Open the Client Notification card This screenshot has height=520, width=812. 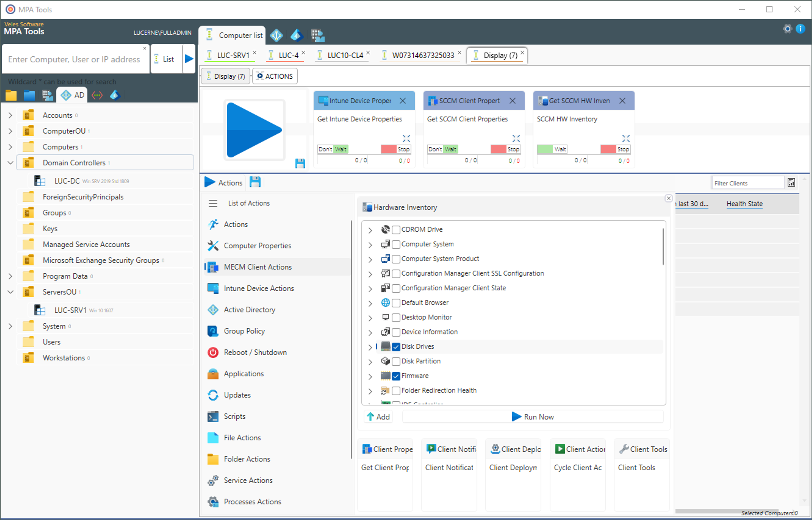click(449, 475)
